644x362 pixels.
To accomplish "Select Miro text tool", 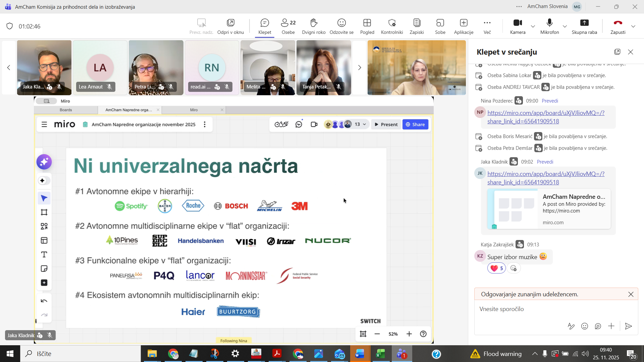I will [x=44, y=255].
